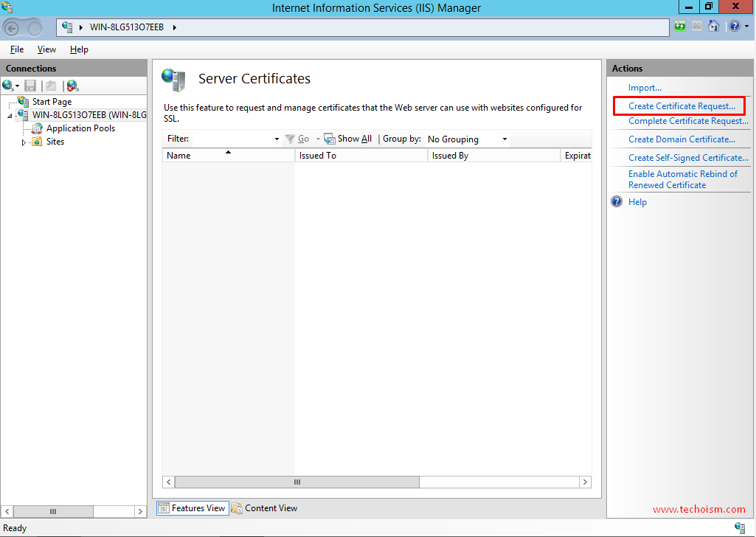Click the server node icon in Connections tree
The image size is (756, 537).
pyautogui.click(x=23, y=115)
